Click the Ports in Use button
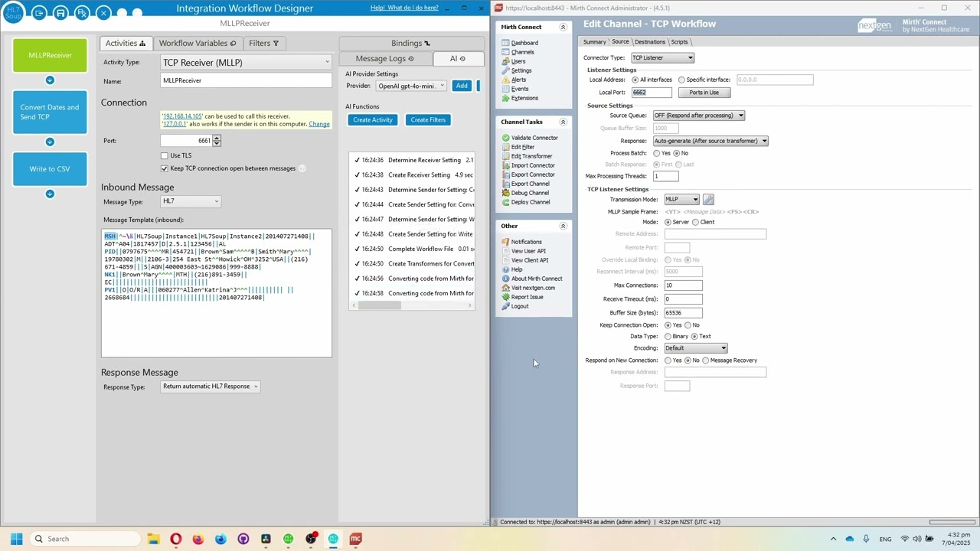The image size is (980, 551). [x=704, y=93]
